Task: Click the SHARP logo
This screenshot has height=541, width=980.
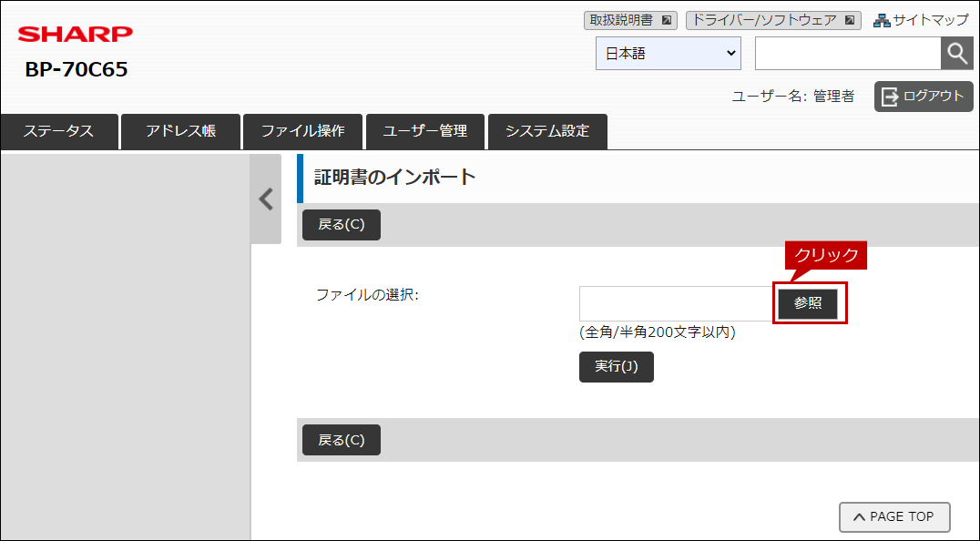Action: pyautogui.click(x=76, y=34)
